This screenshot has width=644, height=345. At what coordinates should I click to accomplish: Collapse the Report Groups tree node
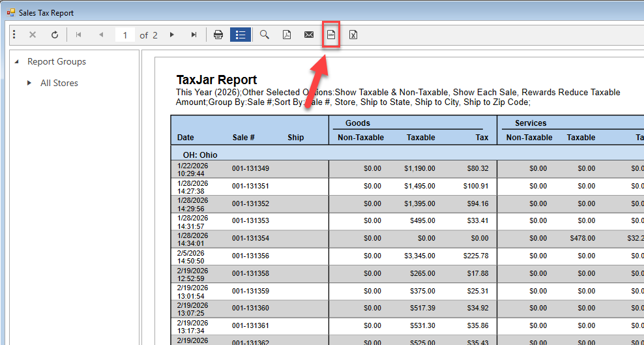[x=17, y=62]
